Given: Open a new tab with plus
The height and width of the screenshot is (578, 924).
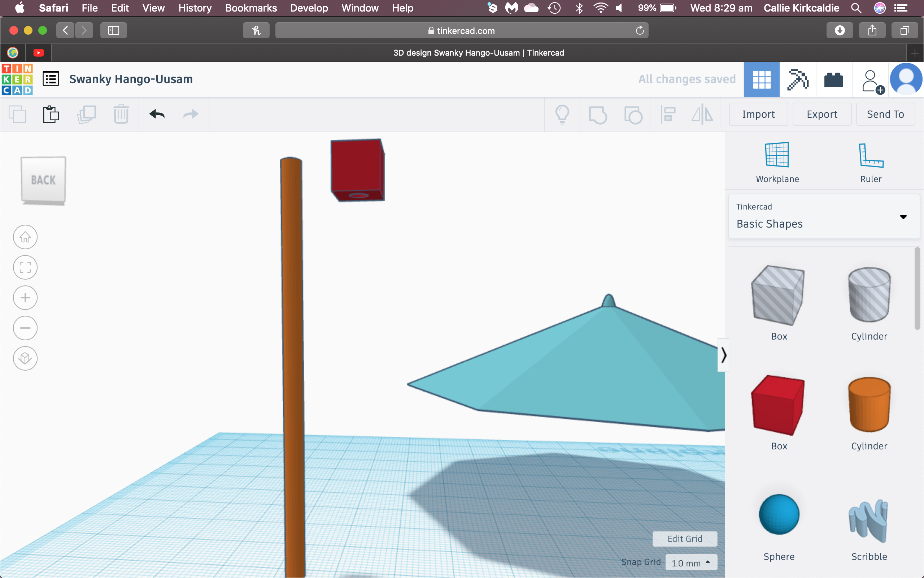Looking at the screenshot, I should click(x=915, y=53).
